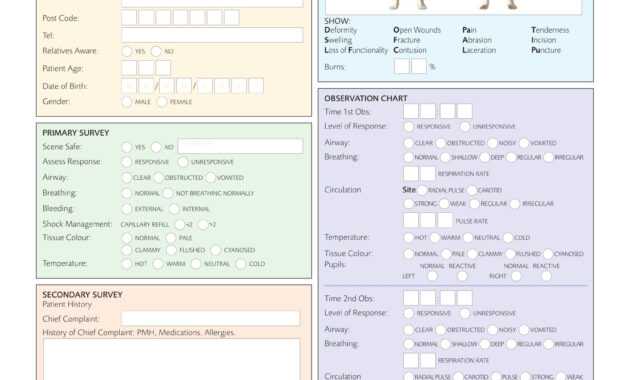
Task: Select capillary refill under 2 option
Action: click(x=180, y=225)
